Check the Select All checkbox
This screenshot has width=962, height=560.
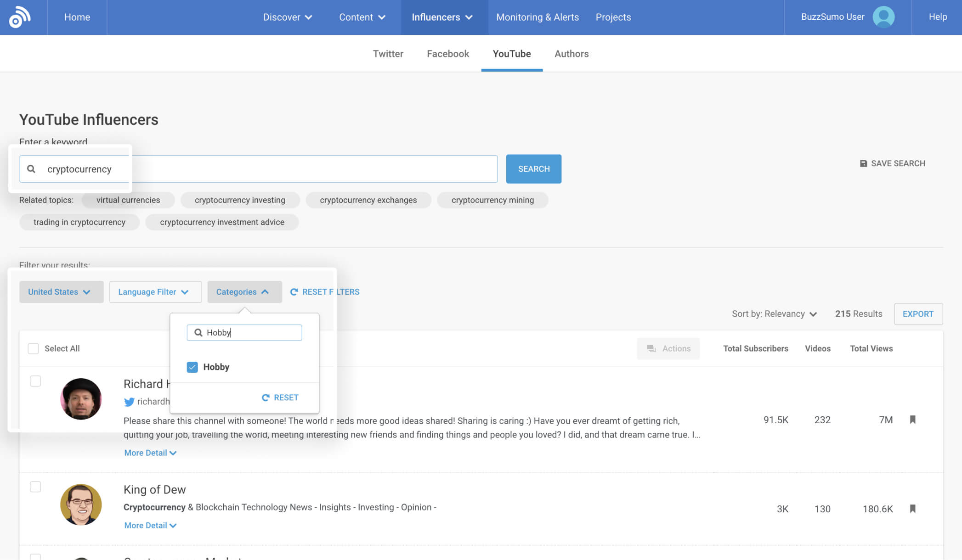coord(33,348)
